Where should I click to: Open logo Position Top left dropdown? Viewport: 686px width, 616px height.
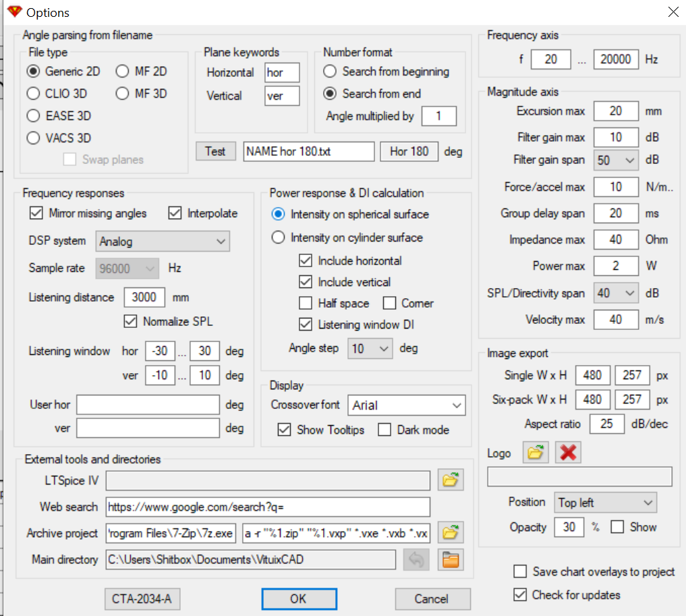[606, 503]
